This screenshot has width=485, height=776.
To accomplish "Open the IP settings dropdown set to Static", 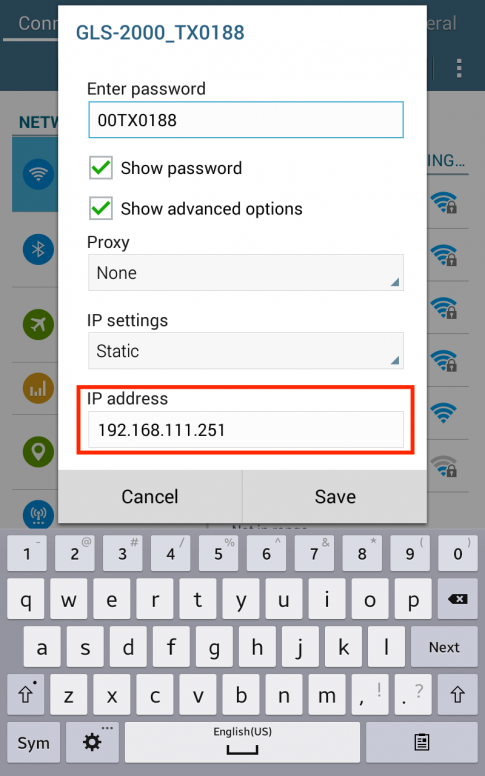I will 245,351.
